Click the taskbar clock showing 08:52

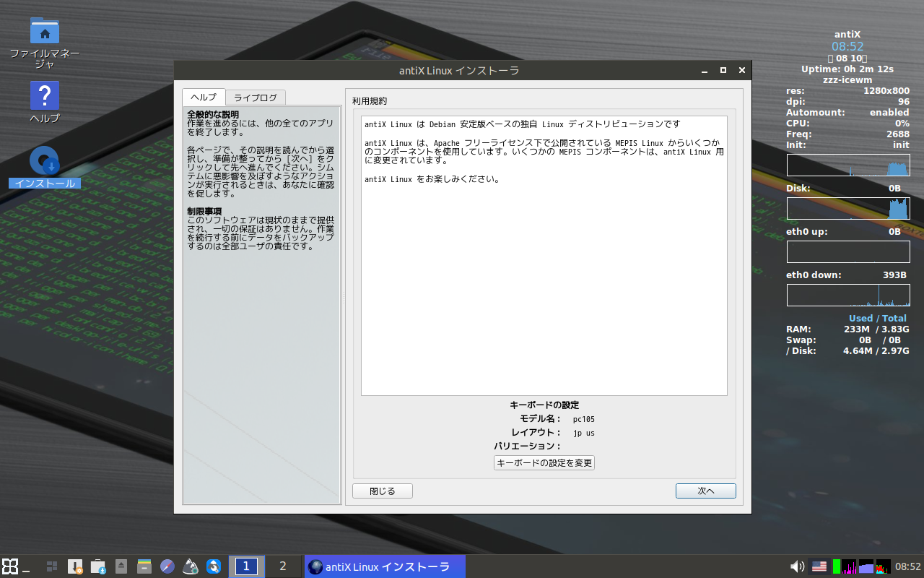pyautogui.click(x=908, y=566)
